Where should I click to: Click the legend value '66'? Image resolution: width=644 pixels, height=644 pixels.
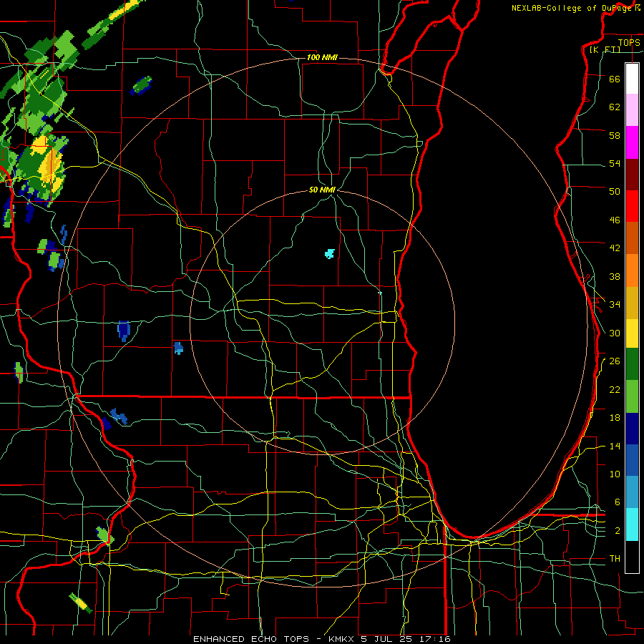[x=615, y=79]
